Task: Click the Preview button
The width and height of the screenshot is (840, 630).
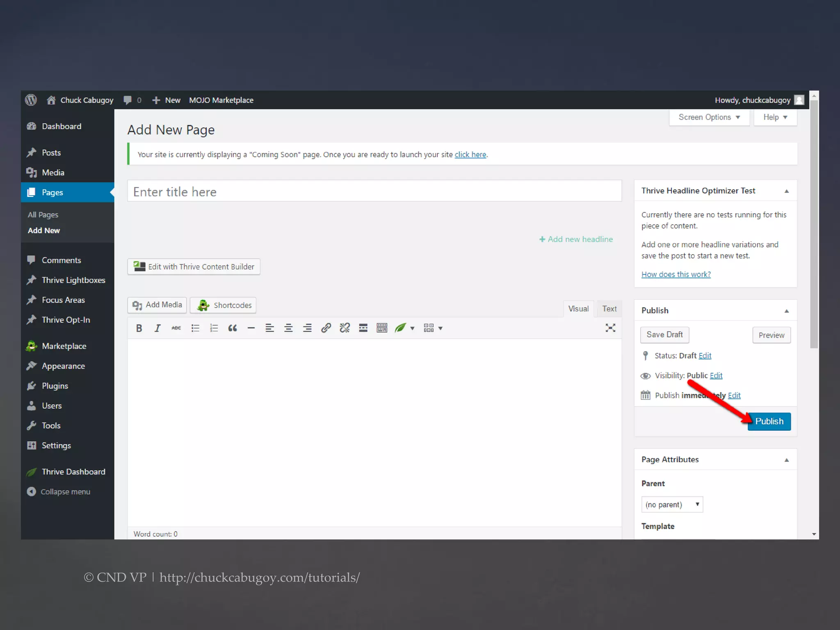Action: 772,335
